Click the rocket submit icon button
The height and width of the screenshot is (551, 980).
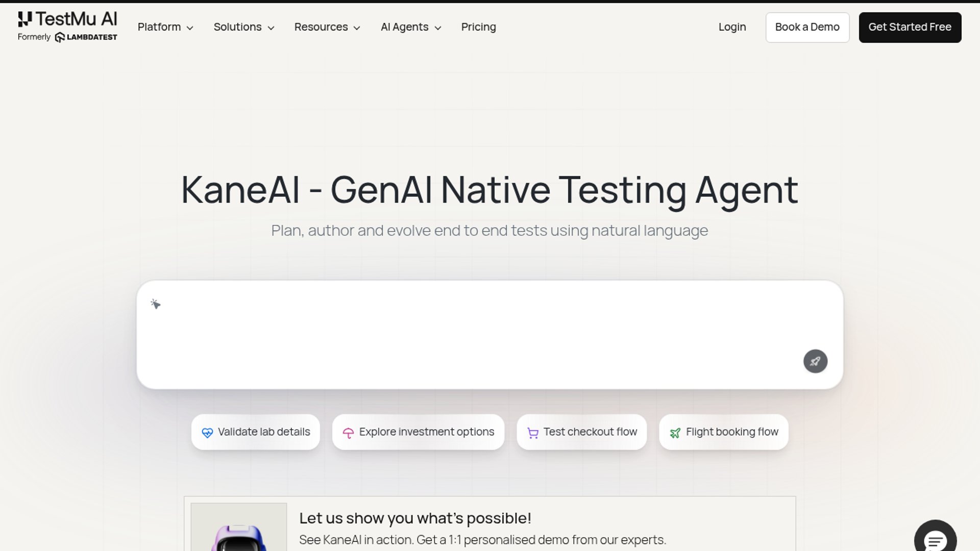pyautogui.click(x=815, y=361)
